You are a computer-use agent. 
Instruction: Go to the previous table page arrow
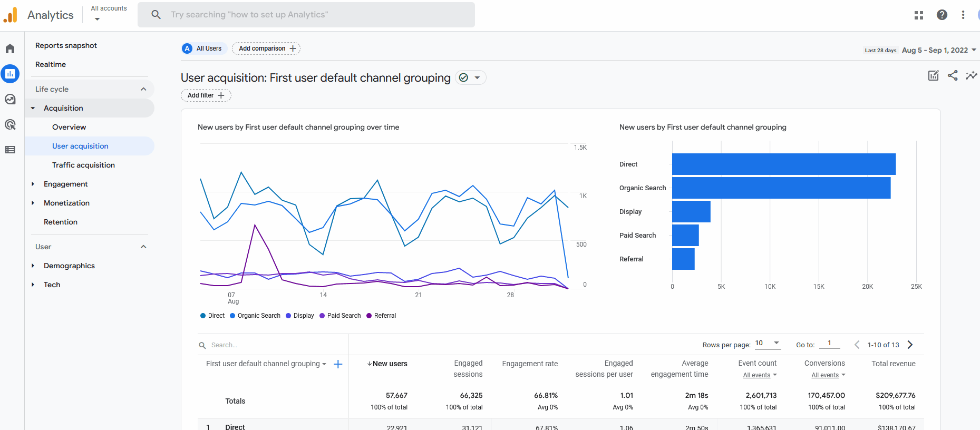(857, 345)
